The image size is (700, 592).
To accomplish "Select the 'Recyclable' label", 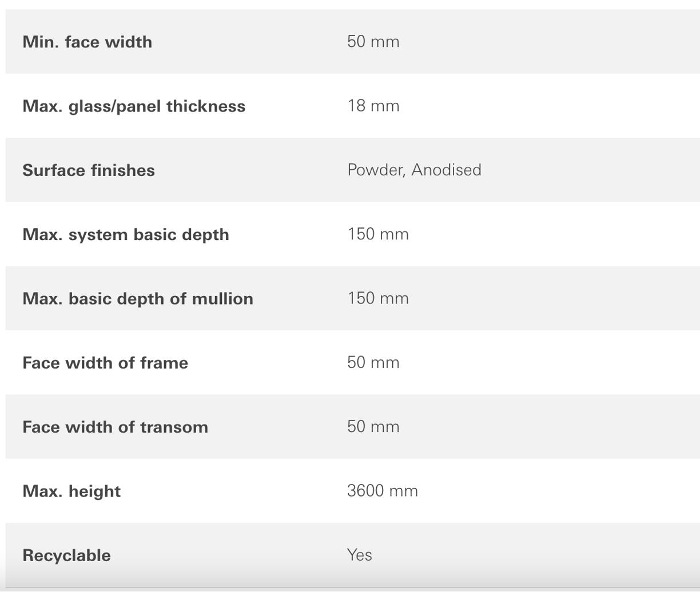I will coord(66,555).
